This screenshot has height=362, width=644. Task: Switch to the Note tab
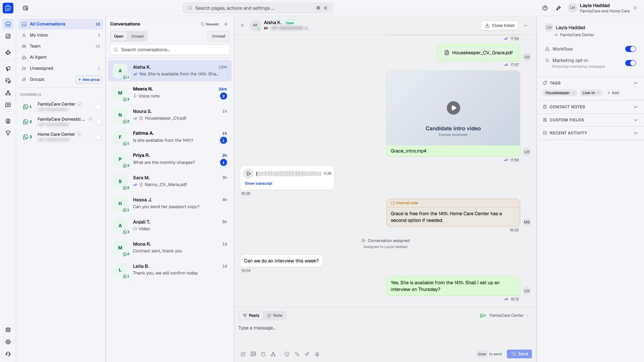(x=275, y=315)
